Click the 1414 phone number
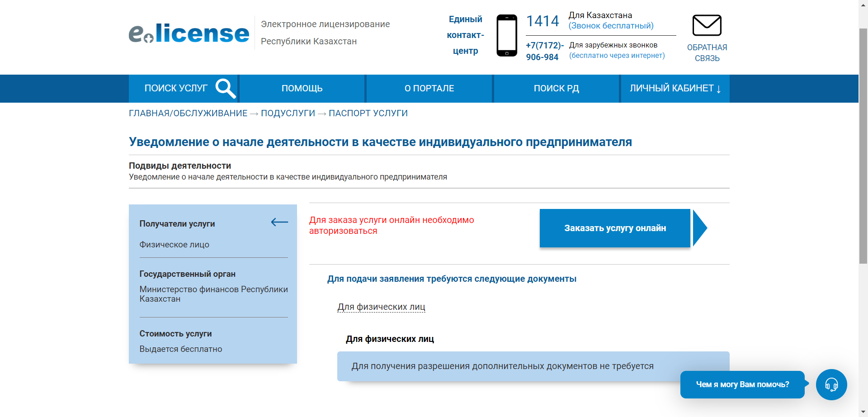868x417 pixels. [542, 21]
